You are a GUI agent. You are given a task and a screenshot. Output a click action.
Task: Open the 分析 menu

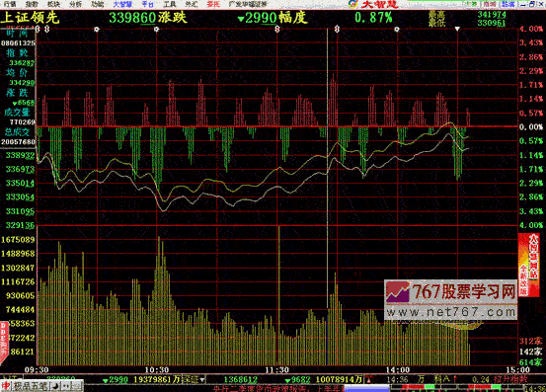(76, 4)
